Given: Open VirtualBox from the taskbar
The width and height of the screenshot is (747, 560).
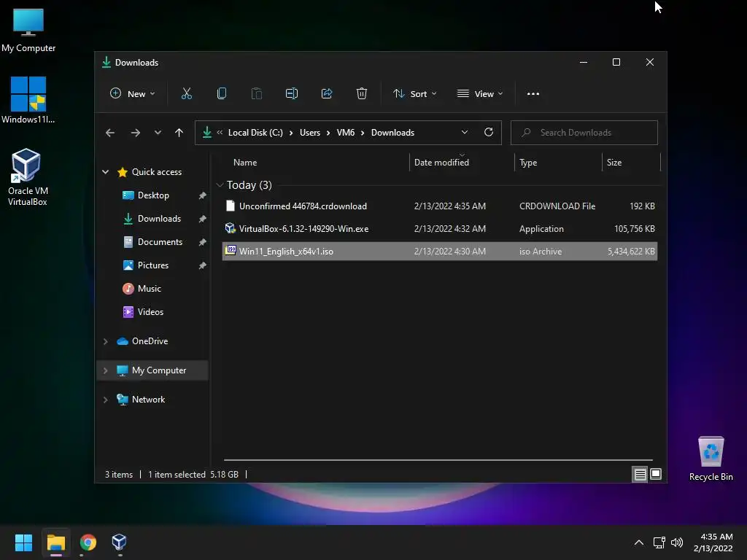Looking at the screenshot, I should pos(119,542).
